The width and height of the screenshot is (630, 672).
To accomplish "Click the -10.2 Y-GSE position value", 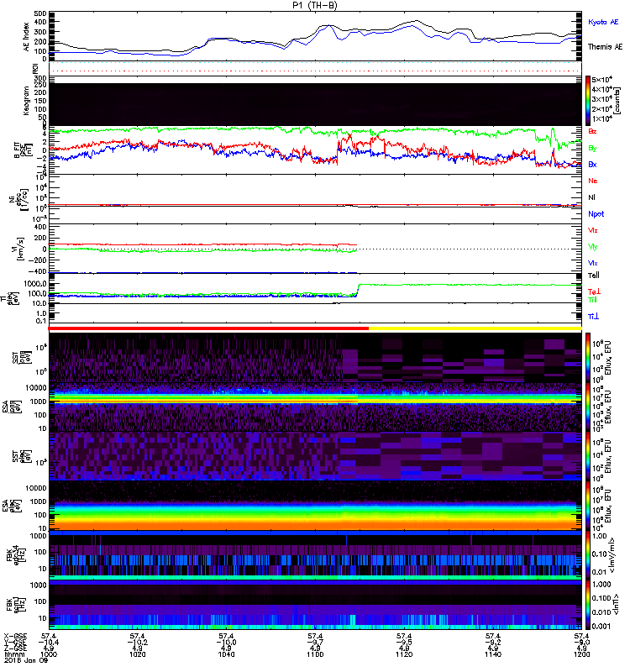I will pos(137,643).
